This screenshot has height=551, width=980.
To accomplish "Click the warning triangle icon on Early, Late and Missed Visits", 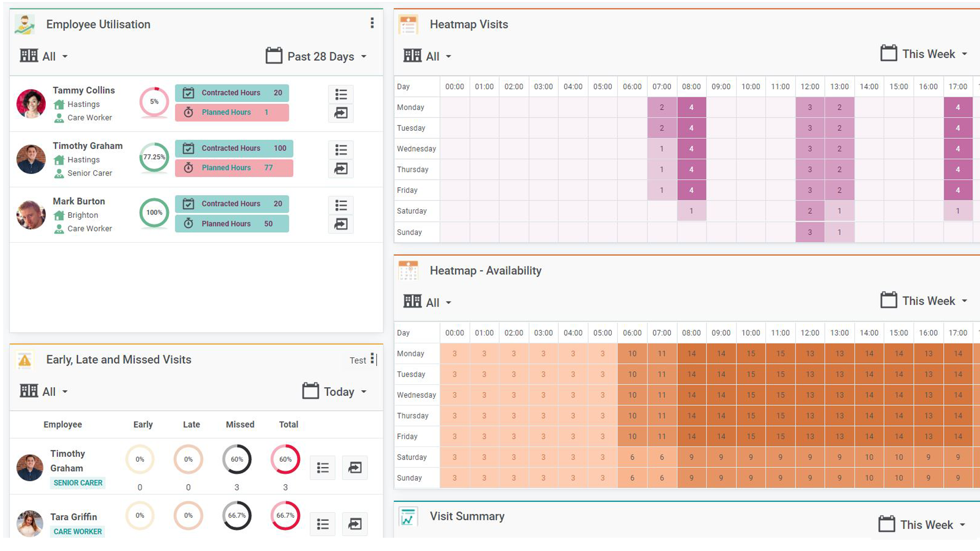I will (x=24, y=360).
